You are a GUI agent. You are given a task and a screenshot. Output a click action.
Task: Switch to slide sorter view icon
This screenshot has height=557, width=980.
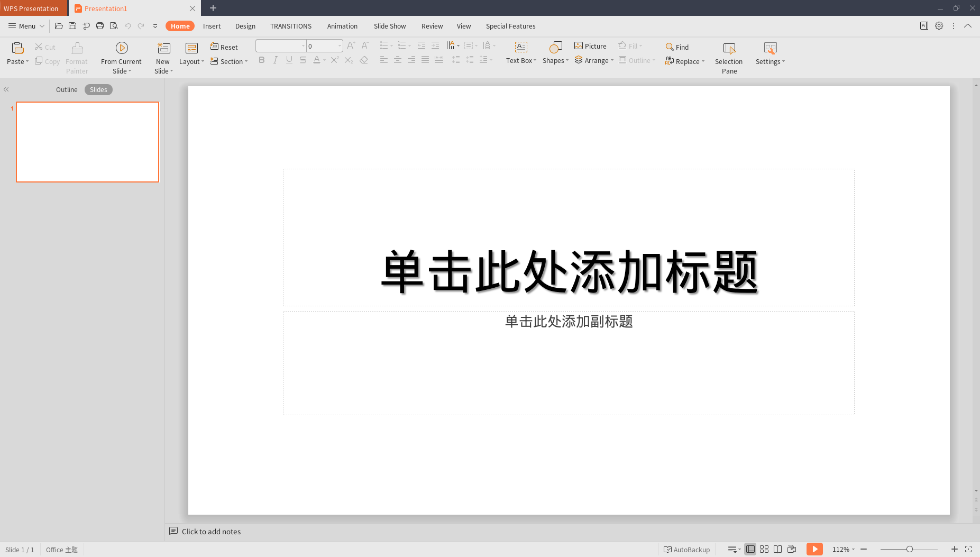764,549
